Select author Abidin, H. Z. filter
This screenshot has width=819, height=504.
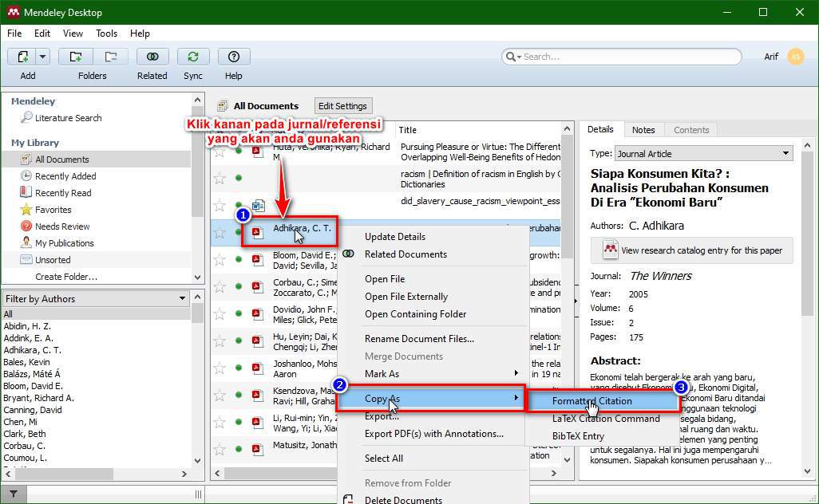(27, 326)
